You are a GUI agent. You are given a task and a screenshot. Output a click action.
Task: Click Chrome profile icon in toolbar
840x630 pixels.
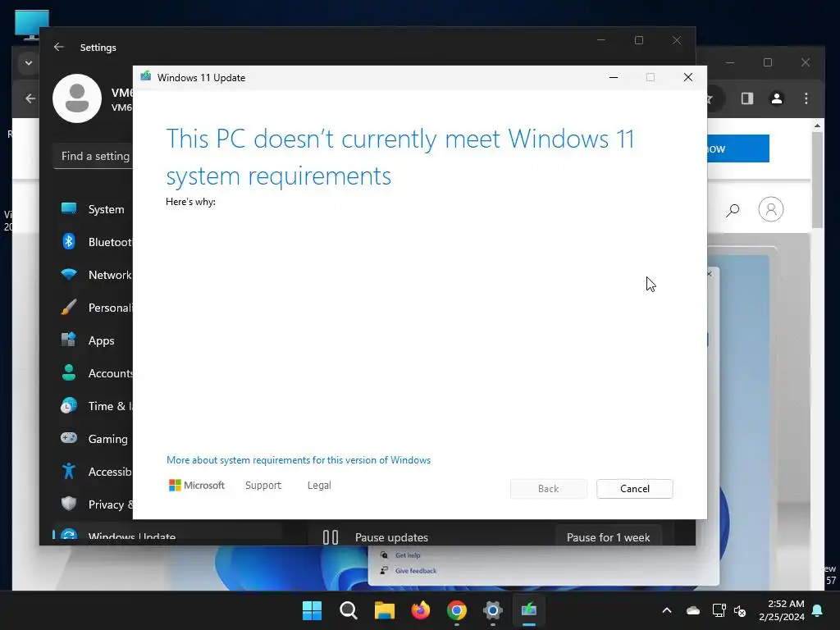pyautogui.click(x=777, y=98)
